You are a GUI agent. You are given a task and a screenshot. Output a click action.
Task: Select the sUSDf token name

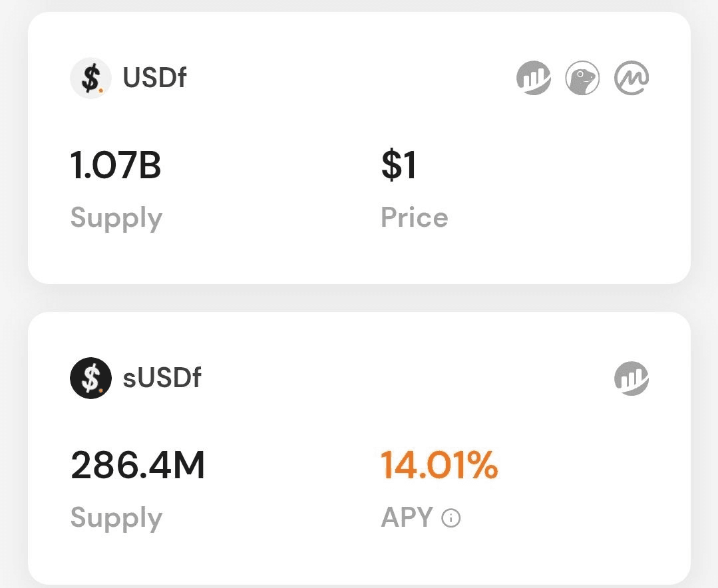tap(162, 378)
